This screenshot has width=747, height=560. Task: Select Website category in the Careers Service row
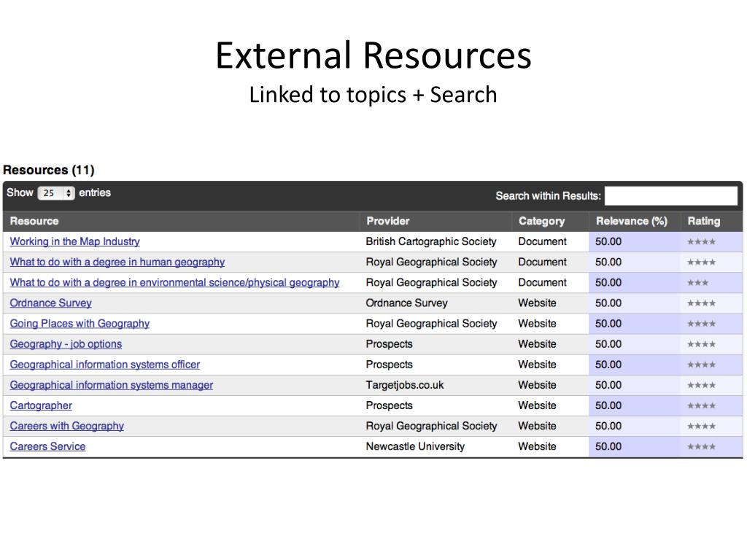click(537, 446)
